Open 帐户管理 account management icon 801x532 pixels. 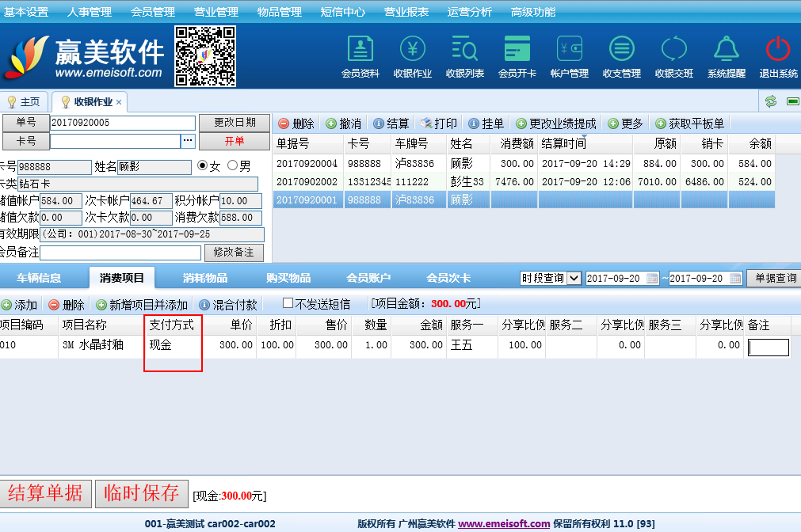pyautogui.click(x=569, y=50)
